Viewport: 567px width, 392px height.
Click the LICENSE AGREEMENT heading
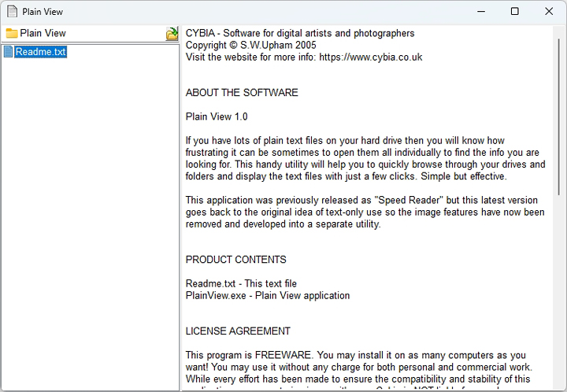tap(238, 331)
